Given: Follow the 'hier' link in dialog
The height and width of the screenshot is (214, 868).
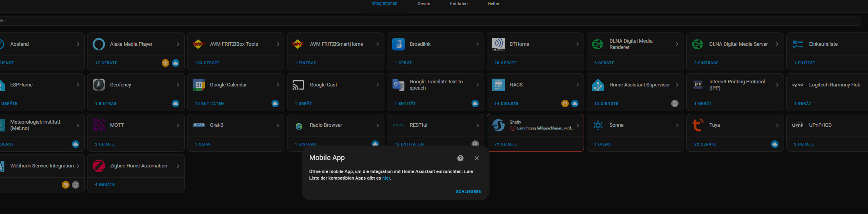Looking at the screenshot, I should coord(386,178).
